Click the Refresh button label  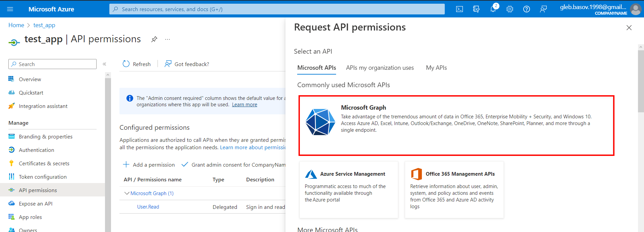point(142,64)
